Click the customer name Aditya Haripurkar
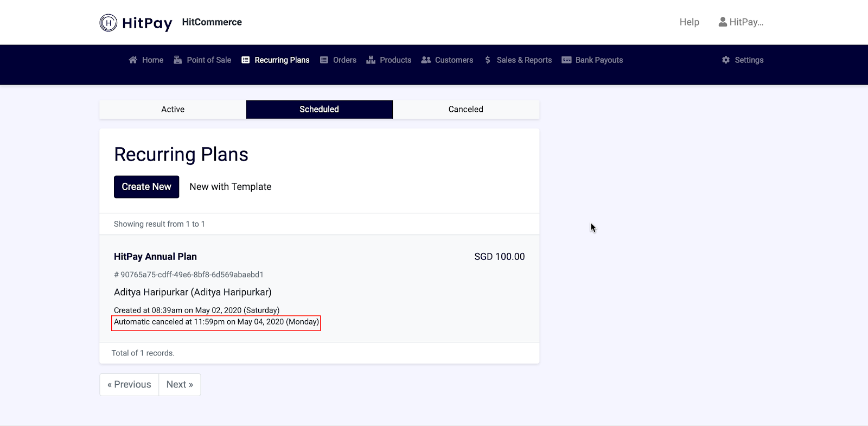This screenshot has height=426, width=868. pyautogui.click(x=193, y=292)
